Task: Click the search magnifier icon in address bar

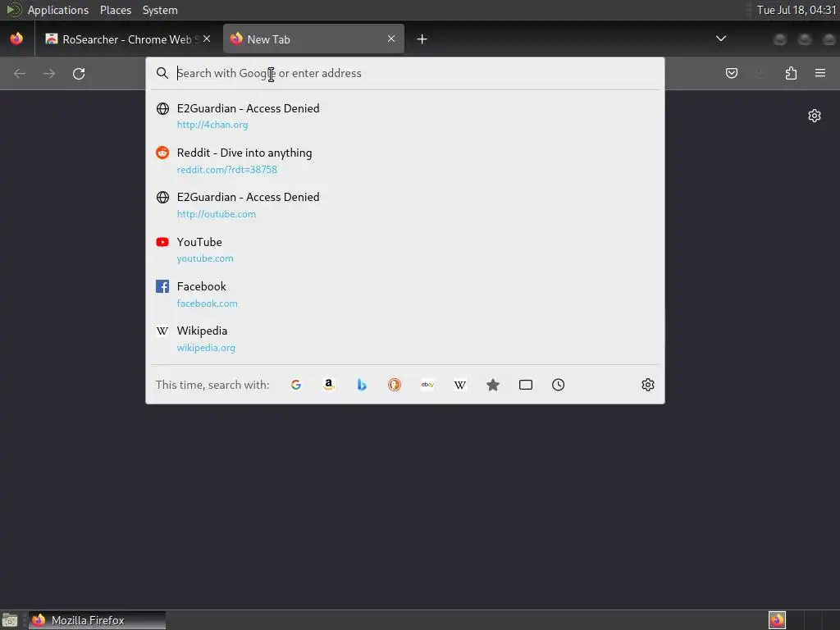Action: coord(162,73)
